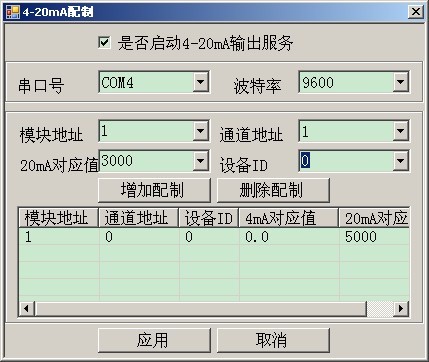
Task: Open the 模块地址 dropdown arrow
Action: coord(201,131)
